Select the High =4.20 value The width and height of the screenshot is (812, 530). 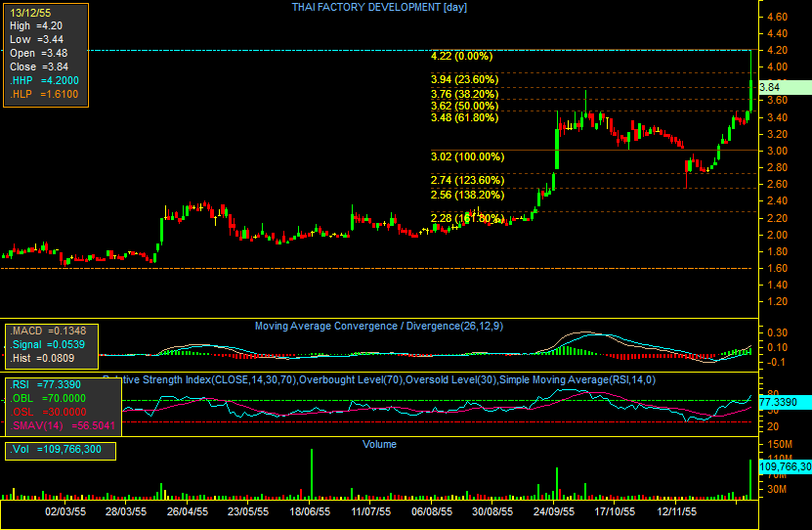click(36, 25)
